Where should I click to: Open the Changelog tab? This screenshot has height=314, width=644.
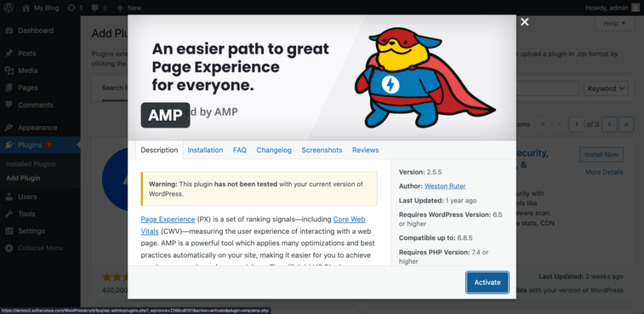click(274, 150)
